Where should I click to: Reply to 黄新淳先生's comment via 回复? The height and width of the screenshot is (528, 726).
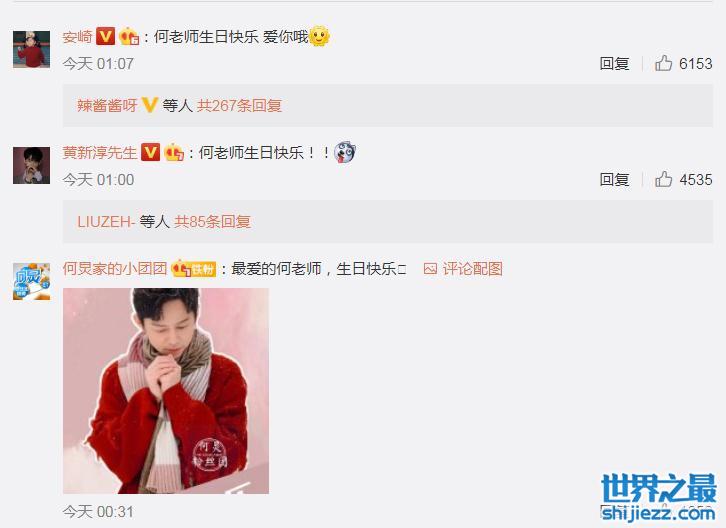pos(614,180)
